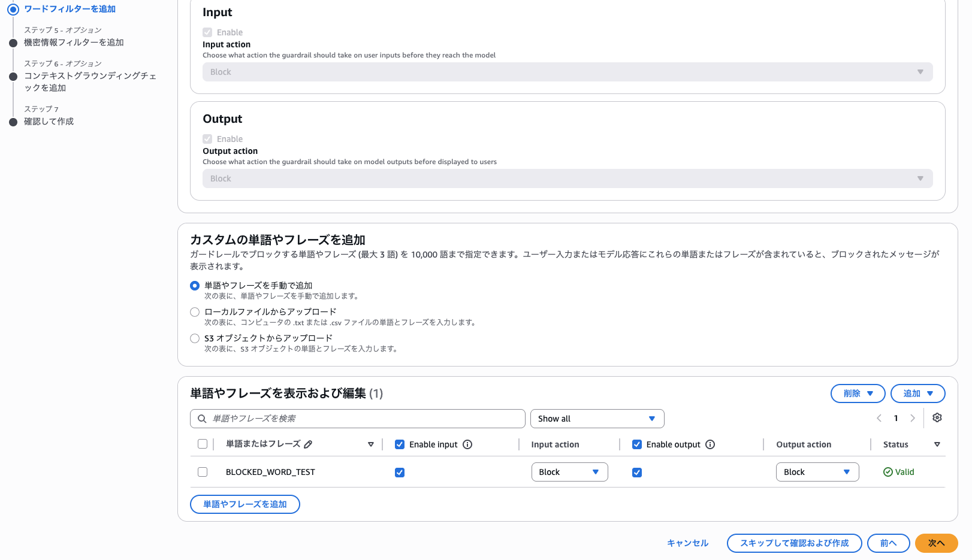Open the 追加 dropdown button
Viewport: 972px width, 560px height.
918,393
